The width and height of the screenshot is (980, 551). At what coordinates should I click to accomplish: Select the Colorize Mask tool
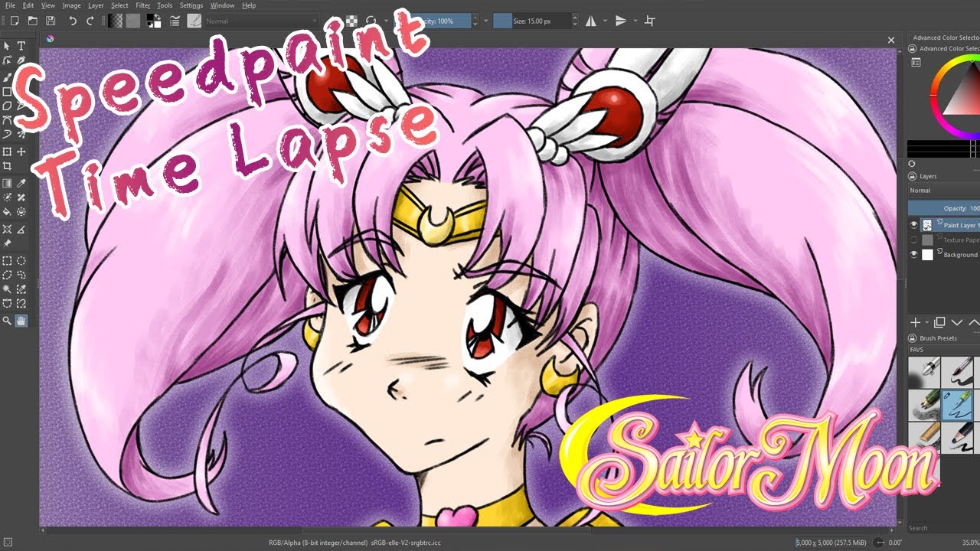pos(7,197)
